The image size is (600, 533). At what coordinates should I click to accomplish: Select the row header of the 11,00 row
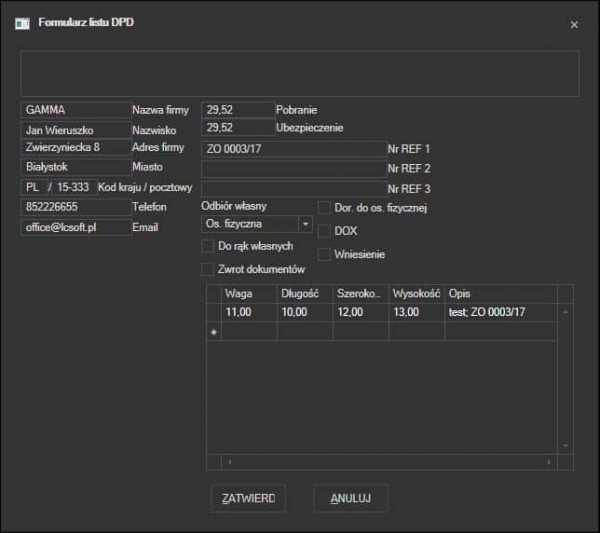coord(214,312)
